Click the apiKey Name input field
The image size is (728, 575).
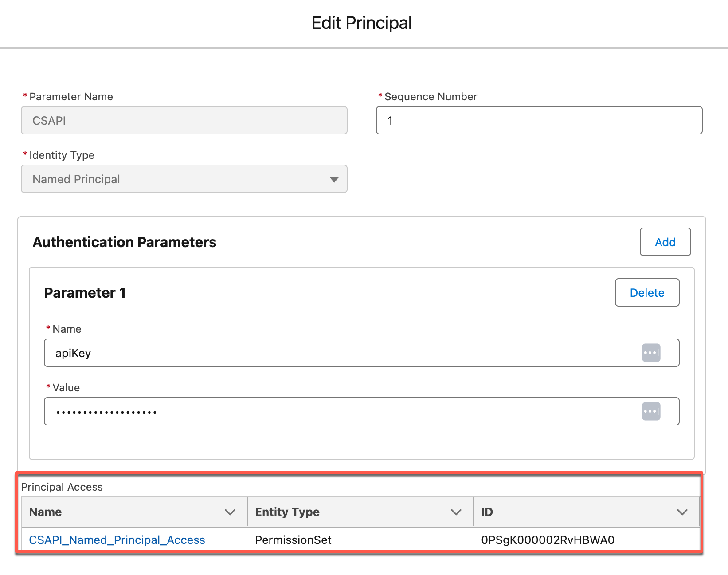[361, 353]
